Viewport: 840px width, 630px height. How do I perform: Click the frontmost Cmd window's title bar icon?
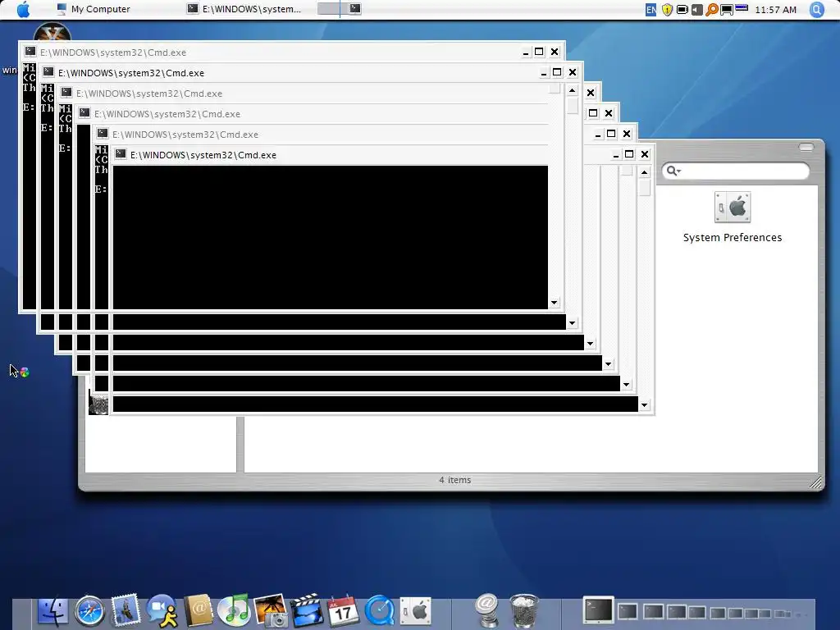coord(121,154)
